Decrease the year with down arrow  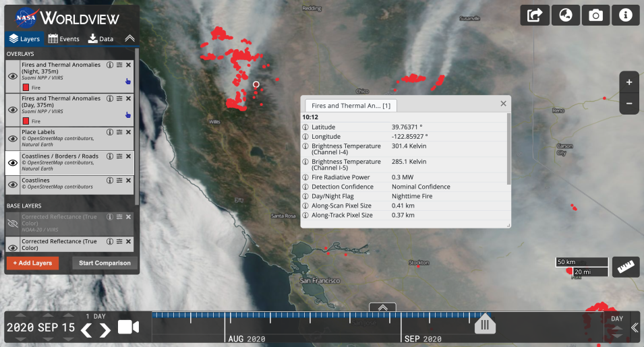(x=20, y=339)
